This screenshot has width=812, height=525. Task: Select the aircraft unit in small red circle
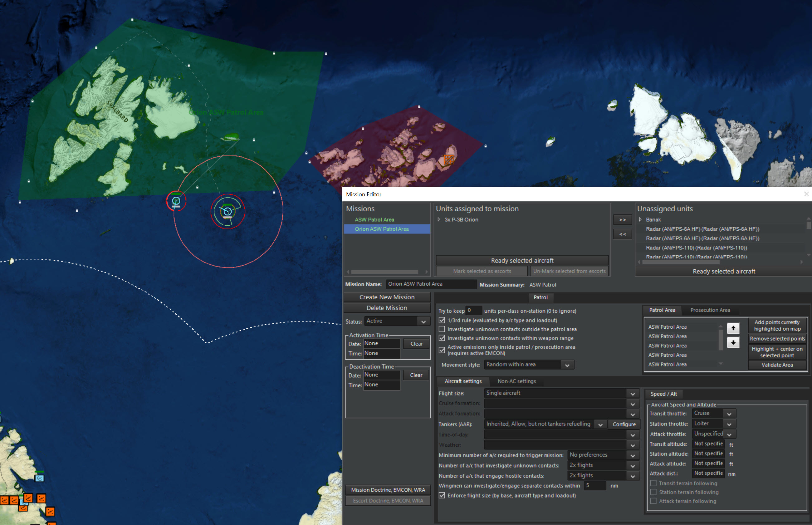coord(176,201)
